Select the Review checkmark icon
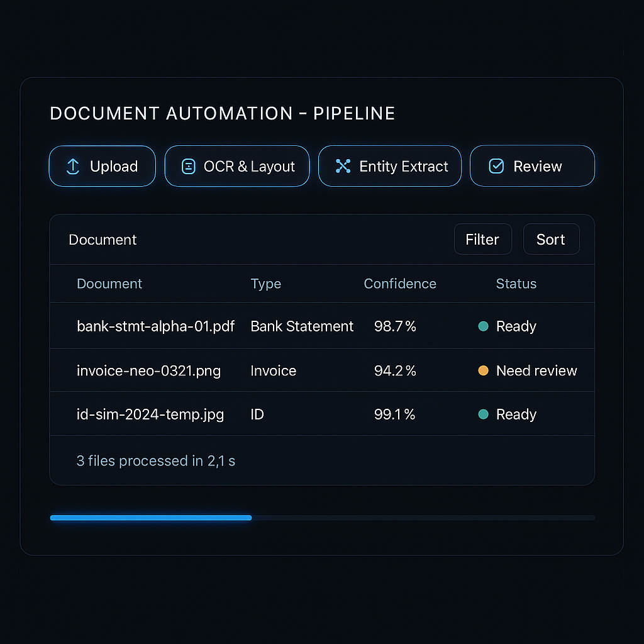This screenshot has width=644, height=644. tap(496, 166)
